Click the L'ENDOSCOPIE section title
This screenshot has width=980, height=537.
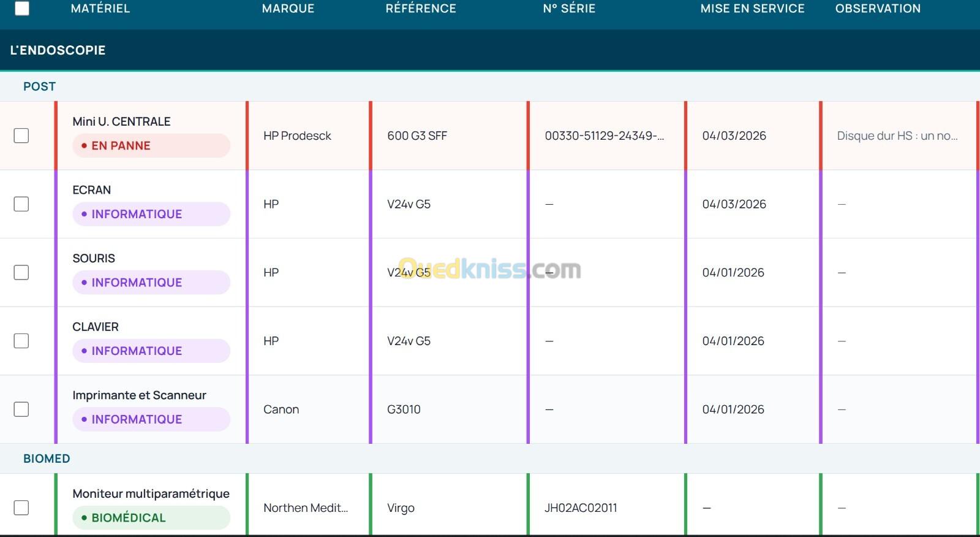[x=58, y=50]
